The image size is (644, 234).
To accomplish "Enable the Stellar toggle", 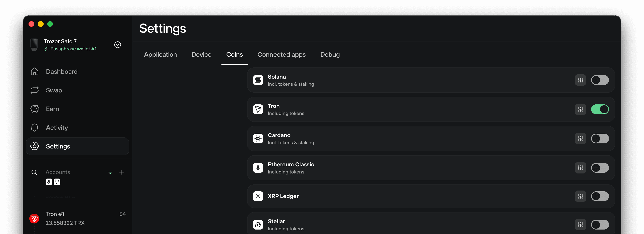I will 600,224.
